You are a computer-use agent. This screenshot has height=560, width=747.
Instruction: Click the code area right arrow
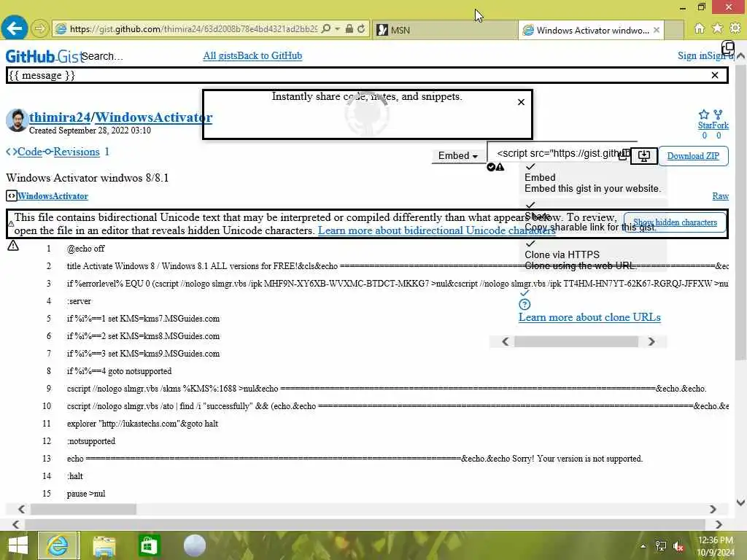pos(712,509)
